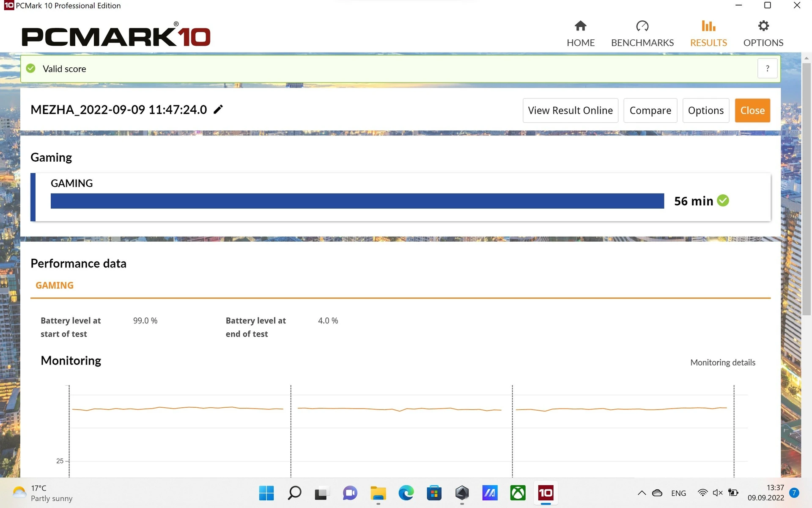Click the GAMING battery life progress bar
The height and width of the screenshot is (508, 812).
(x=357, y=201)
